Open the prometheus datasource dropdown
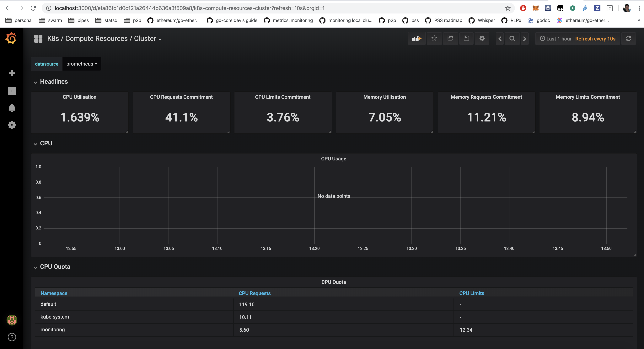 click(82, 64)
